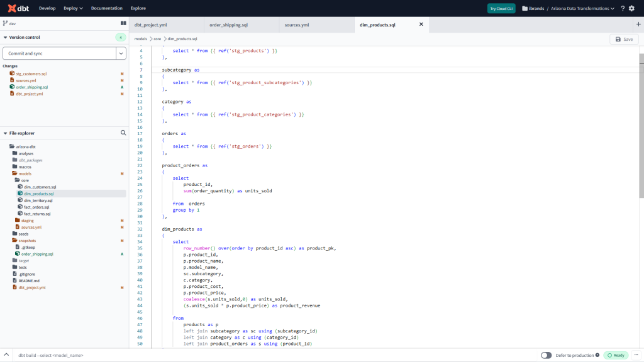Click the Save button
Screen dimensions: 644x362
point(624,39)
